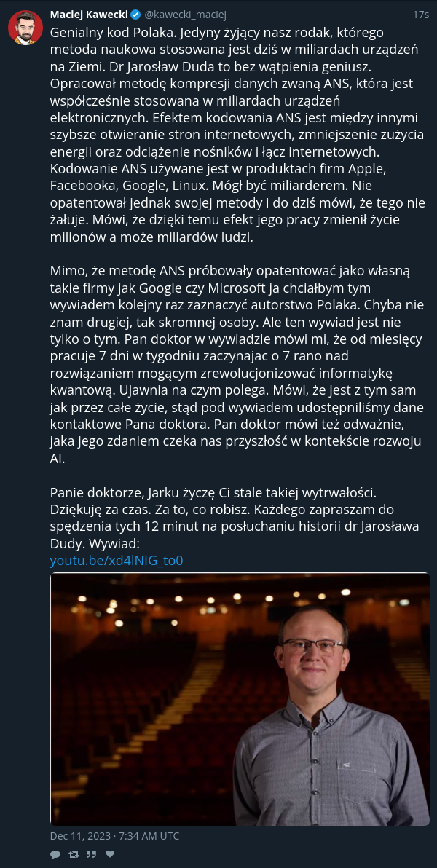Like the tweet with the heart icon
The height and width of the screenshot is (868, 437).
(110, 854)
